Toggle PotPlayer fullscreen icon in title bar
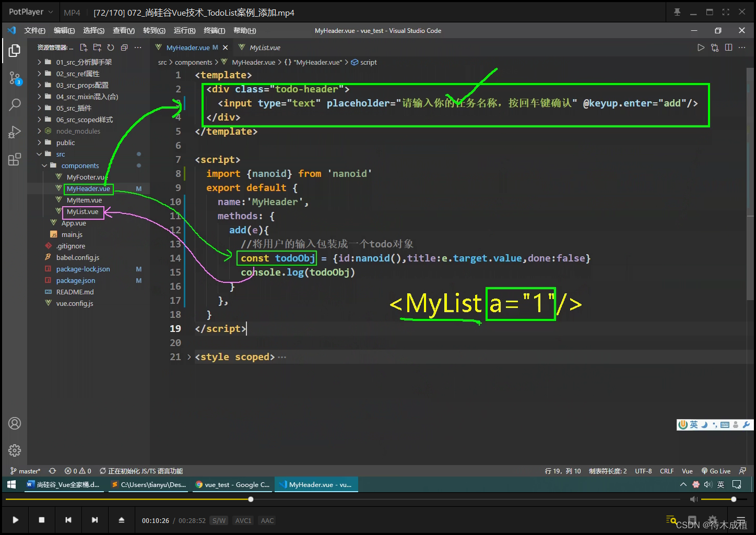Image resolution: width=756 pixels, height=535 pixels. tap(726, 12)
